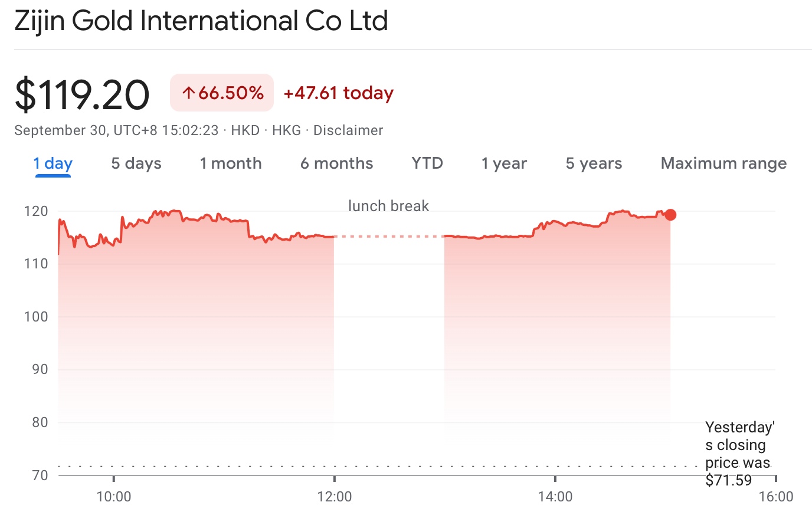Select the 5 years range
The image size is (812, 525).
click(593, 163)
